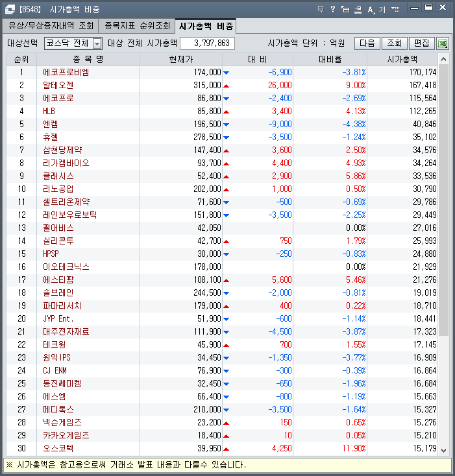
Task: Select stock 테크윙
Action: pyautogui.click(x=55, y=345)
